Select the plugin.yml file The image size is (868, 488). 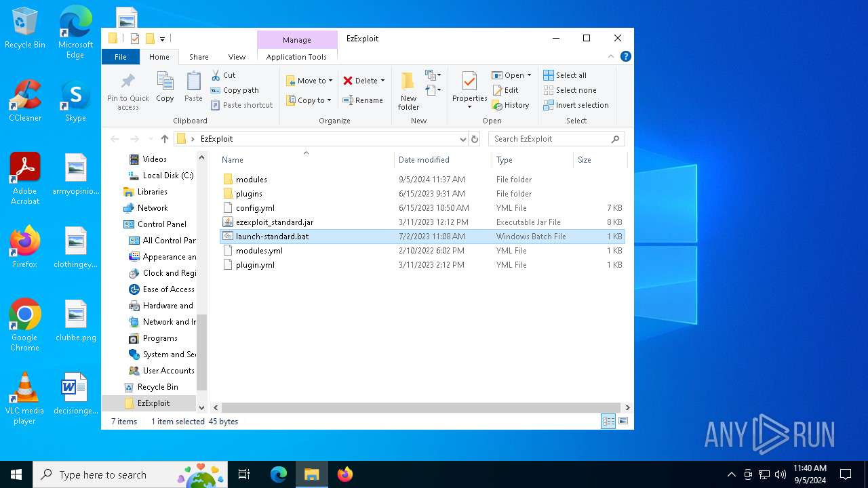[x=422, y=265]
